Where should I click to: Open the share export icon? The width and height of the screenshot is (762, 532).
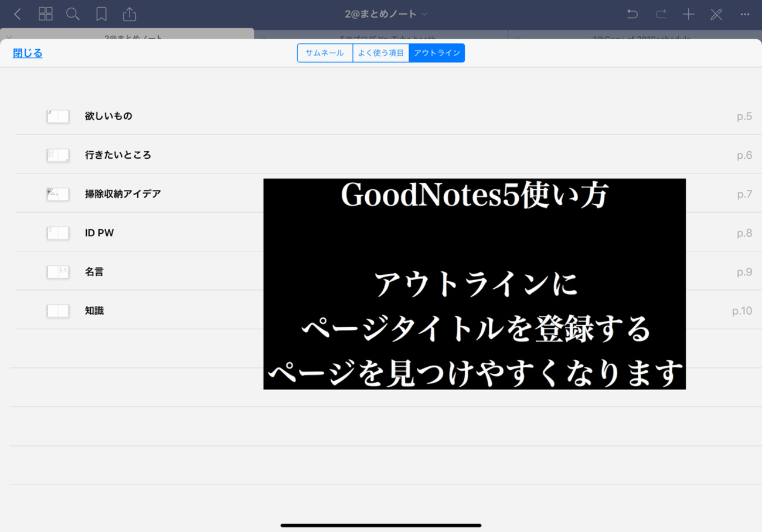(129, 14)
